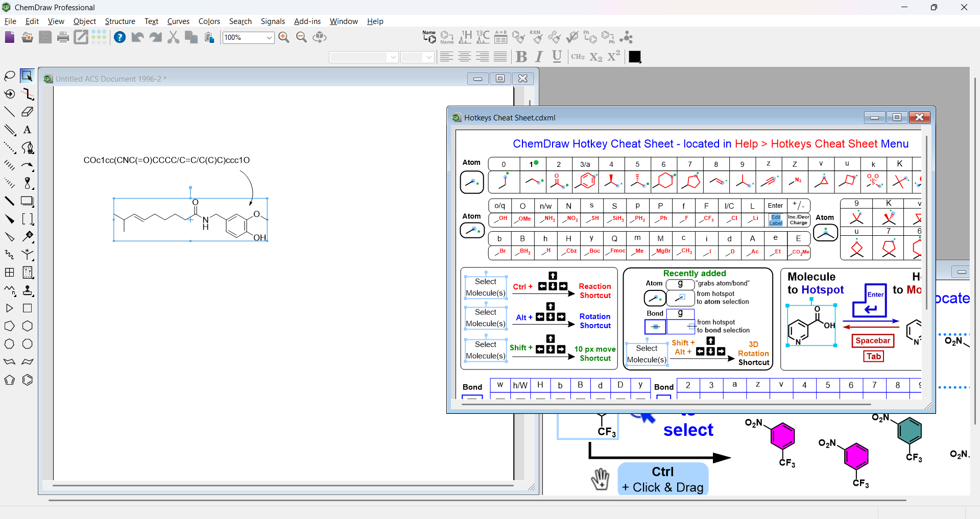Toggle superscript formatting
Viewport: 980px width, 519px height.
coord(614,56)
